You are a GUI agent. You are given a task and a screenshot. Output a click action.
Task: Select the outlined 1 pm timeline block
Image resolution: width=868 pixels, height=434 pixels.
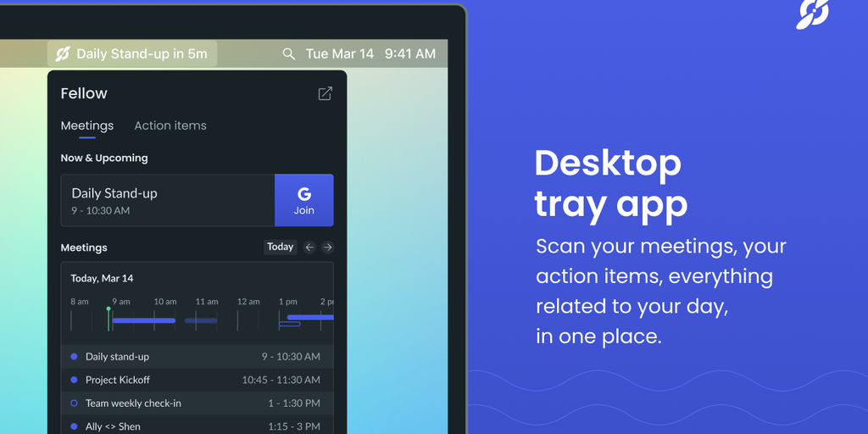[x=290, y=324]
